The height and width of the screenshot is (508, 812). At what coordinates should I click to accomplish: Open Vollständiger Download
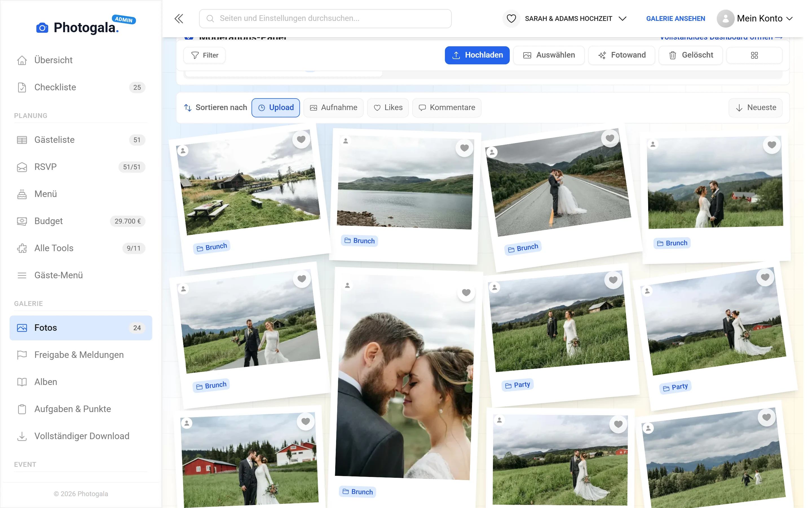click(x=81, y=436)
